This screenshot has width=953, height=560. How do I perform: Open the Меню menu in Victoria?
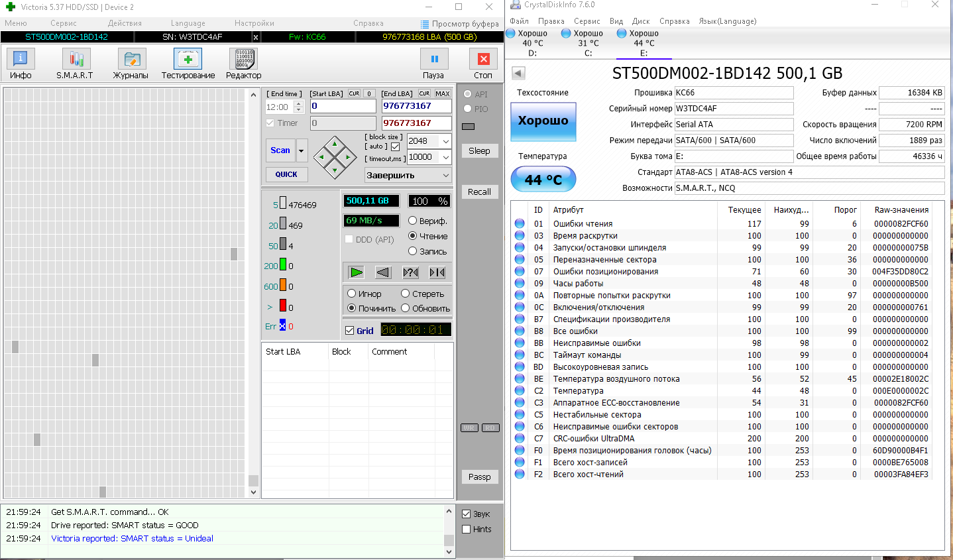point(16,23)
